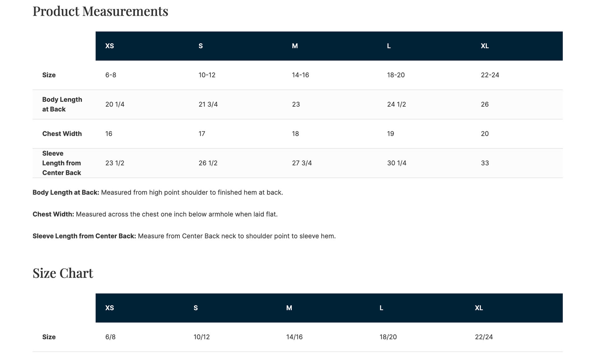
Task: Click the 30 1/4 sleeve length value
Action: (397, 163)
